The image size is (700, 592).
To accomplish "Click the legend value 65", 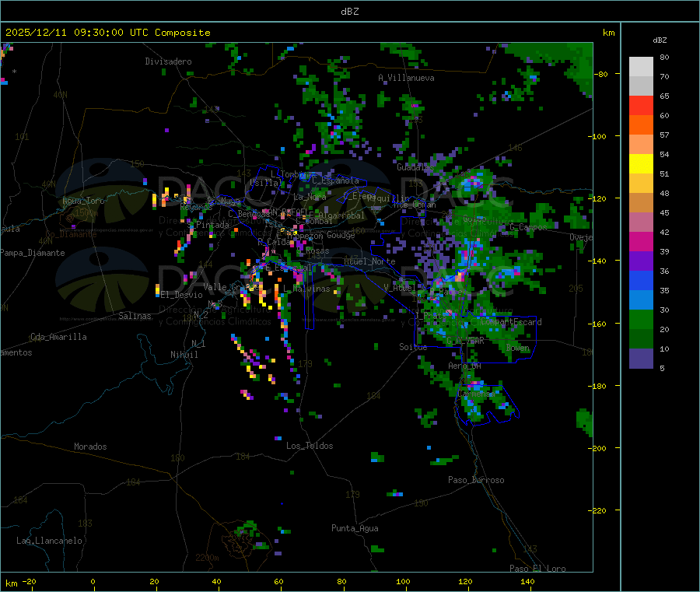I will pyautogui.click(x=664, y=96).
